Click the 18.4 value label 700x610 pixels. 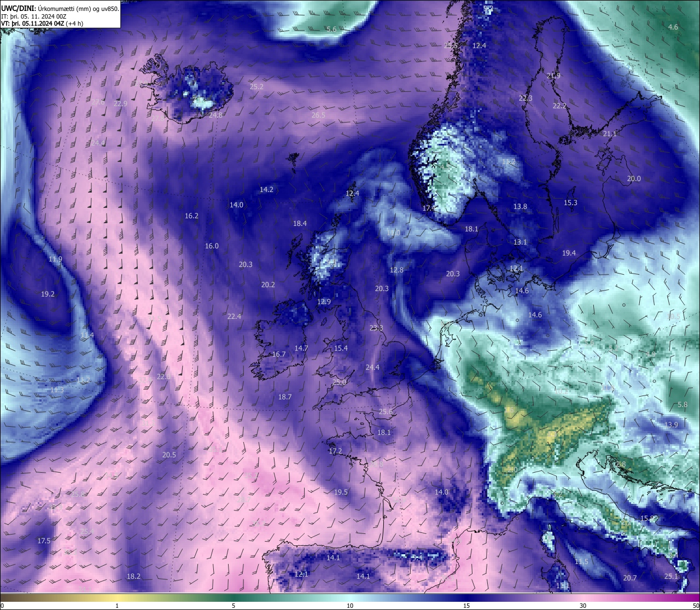coord(300,223)
